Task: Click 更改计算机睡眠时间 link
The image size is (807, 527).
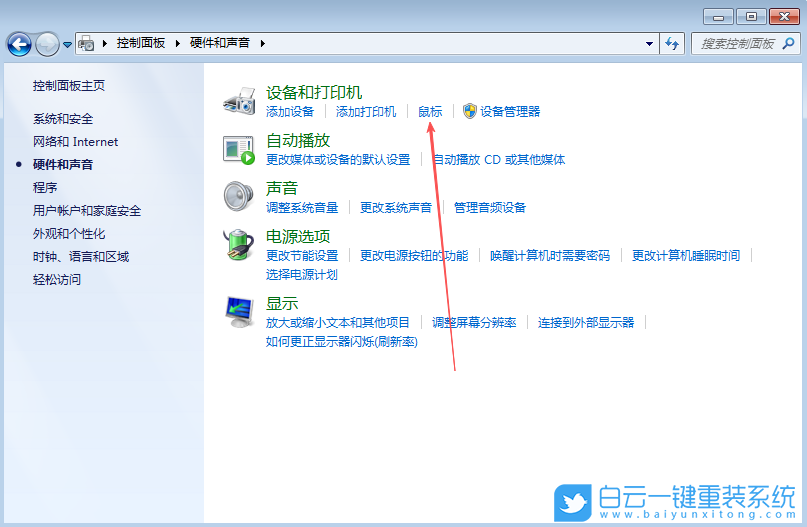Action: 686,255
